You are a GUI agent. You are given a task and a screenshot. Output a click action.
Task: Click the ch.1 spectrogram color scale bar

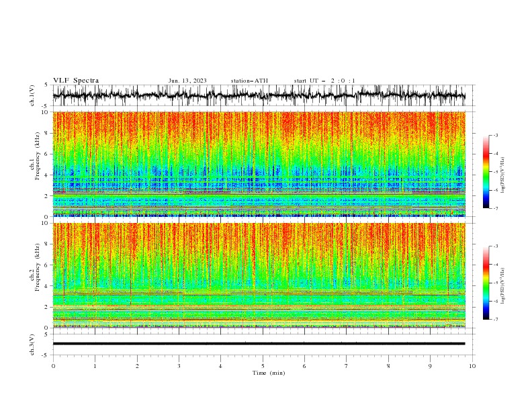tap(486, 172)
